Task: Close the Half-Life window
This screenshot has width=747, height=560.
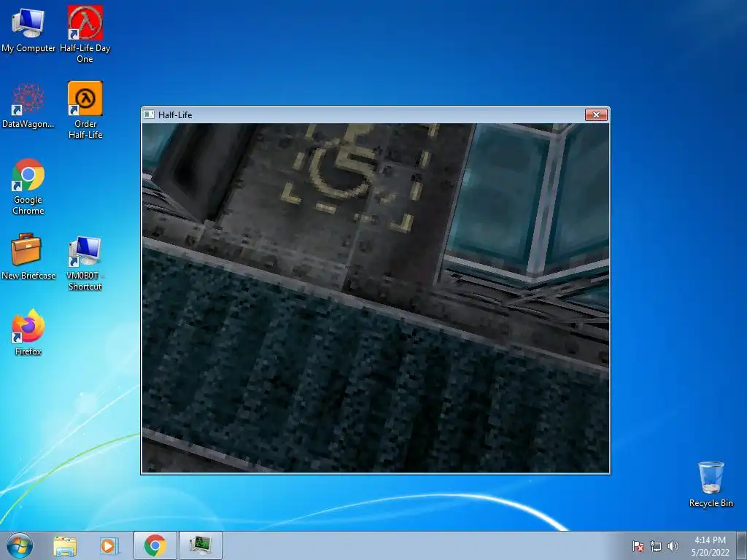Action: (x=596, y=114)
